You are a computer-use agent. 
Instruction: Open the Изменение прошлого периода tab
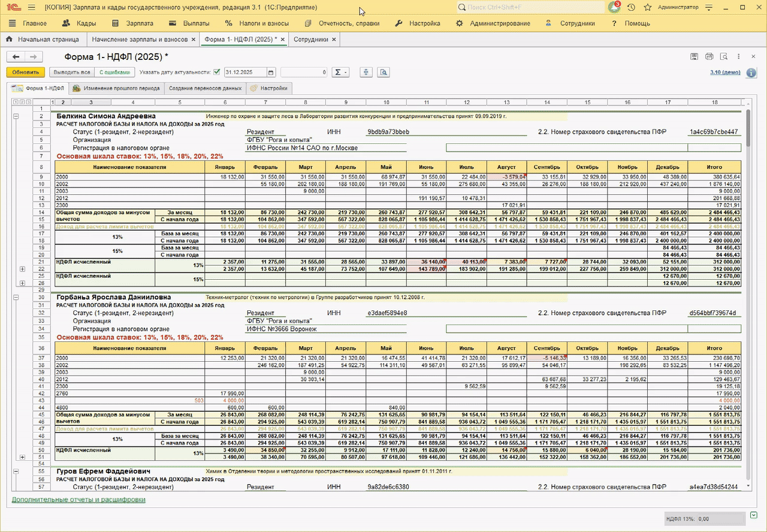116,88
